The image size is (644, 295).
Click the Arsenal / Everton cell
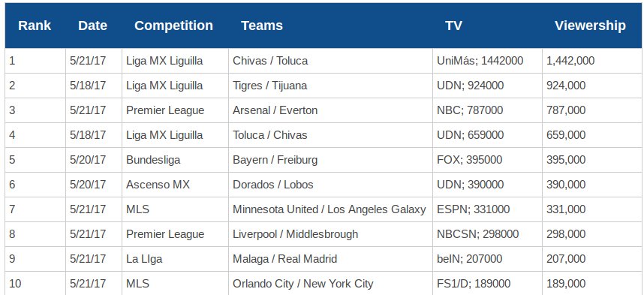click(330, 110)
